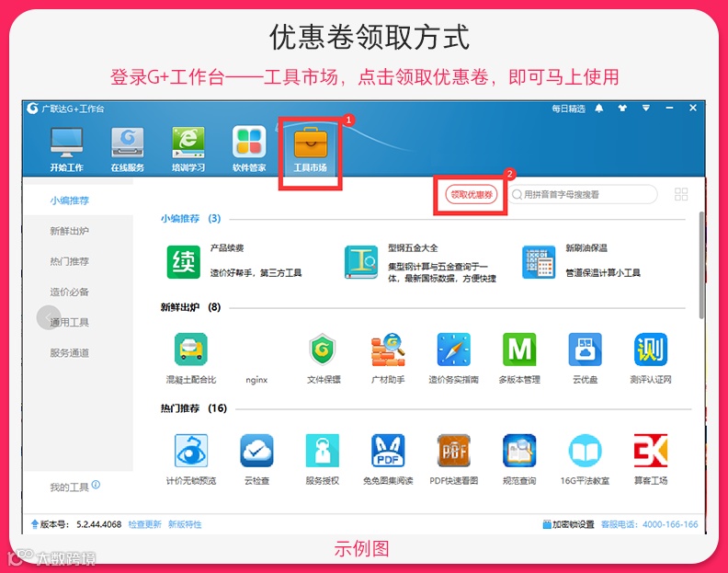Open the 新版特性 link
Viewport: 728px width, 573px height.
pos(185,524)
